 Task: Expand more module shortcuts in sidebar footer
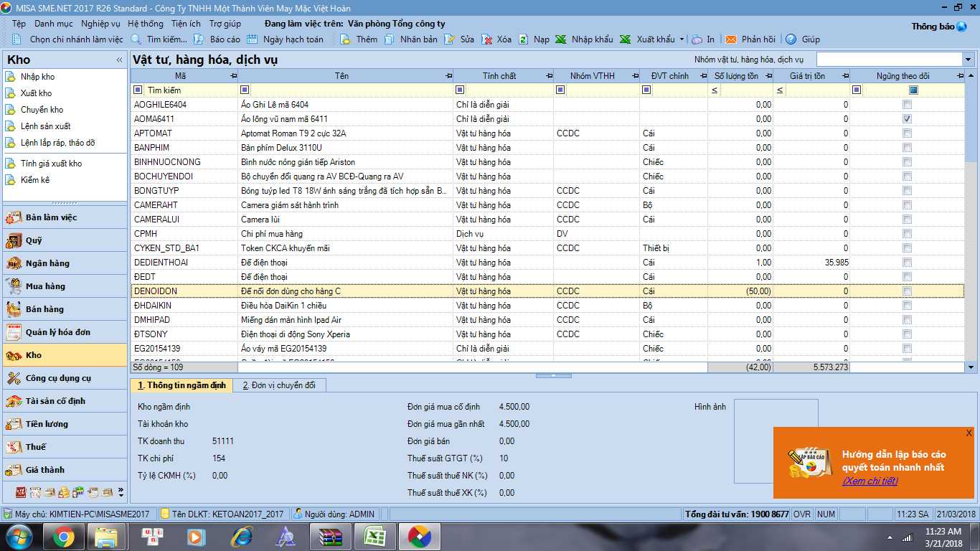(121, 493)
